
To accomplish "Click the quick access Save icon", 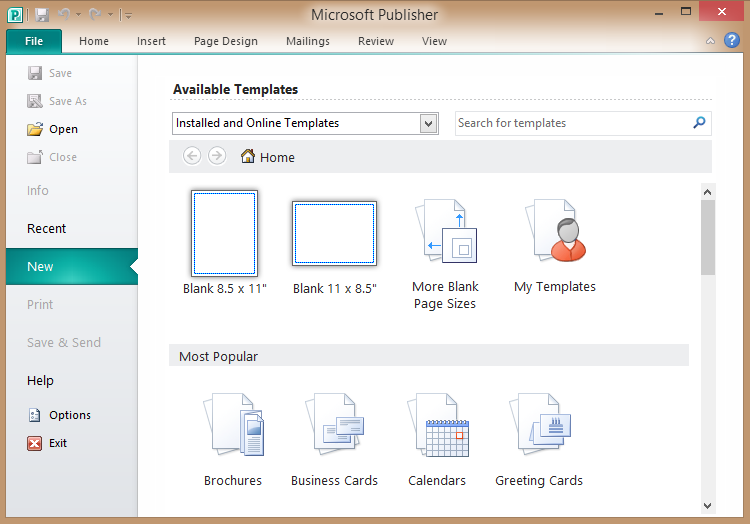I will tap(42, 15).
